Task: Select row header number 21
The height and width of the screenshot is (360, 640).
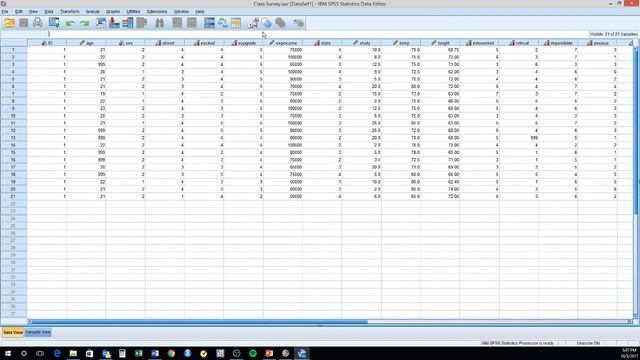Action: point(13,196)
